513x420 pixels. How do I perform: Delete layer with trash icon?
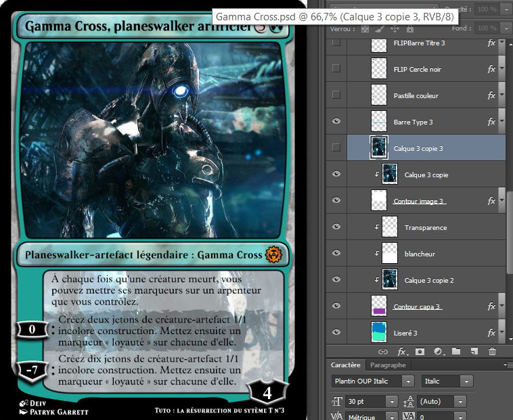click(x=492, y=352)
